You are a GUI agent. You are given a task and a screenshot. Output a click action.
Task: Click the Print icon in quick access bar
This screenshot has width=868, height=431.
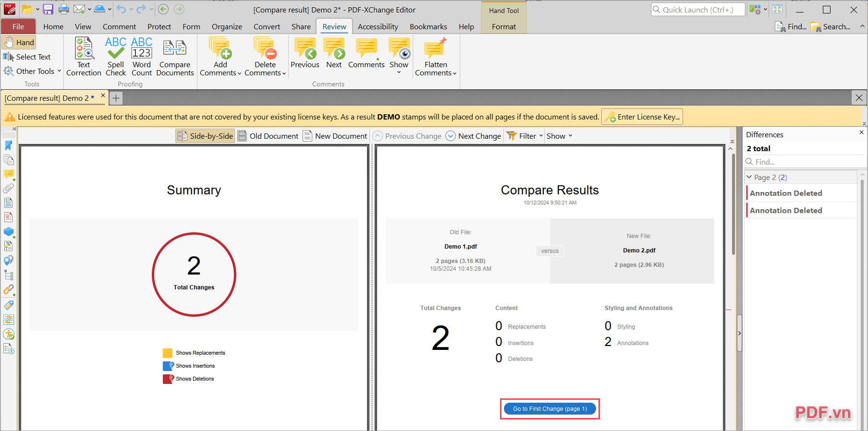(x=64, y=9)
